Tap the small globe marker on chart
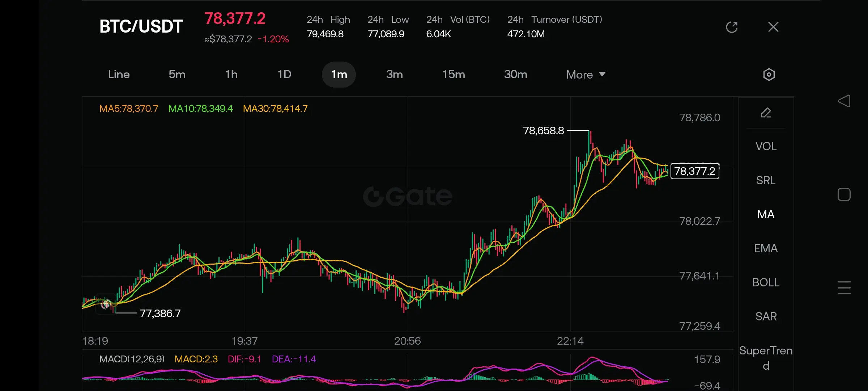Screen dimensions: 868x391 (x=106, y=304)
